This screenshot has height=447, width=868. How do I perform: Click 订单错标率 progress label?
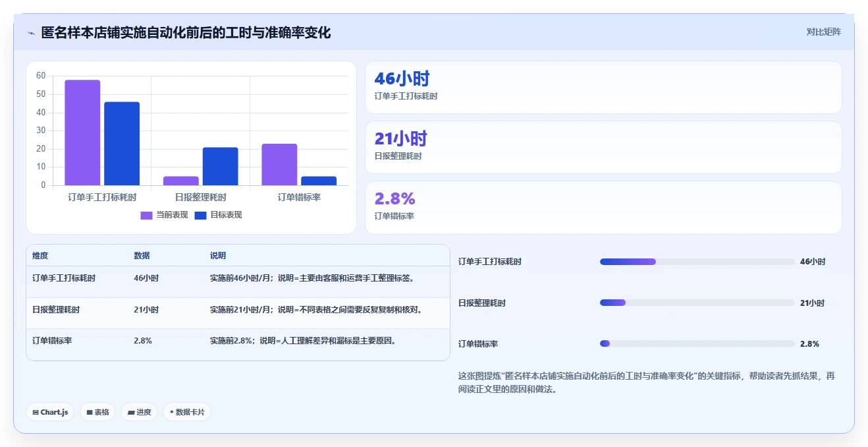click(478, 344)
